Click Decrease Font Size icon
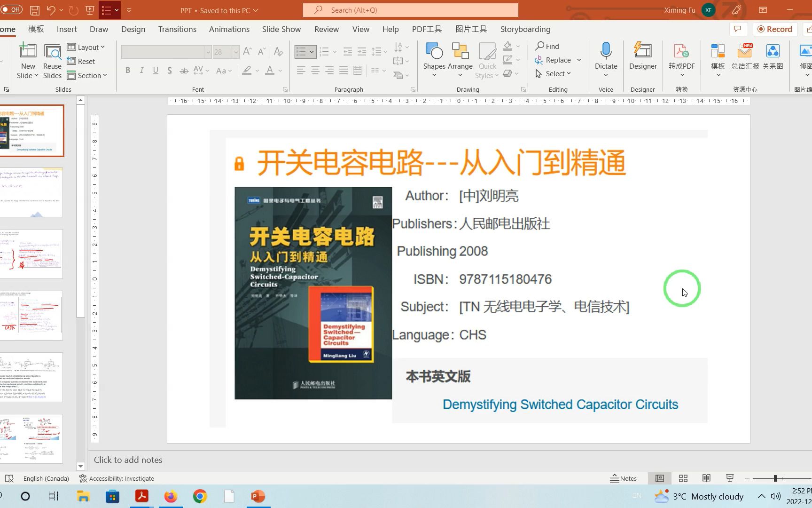 [x=262, y=51]
